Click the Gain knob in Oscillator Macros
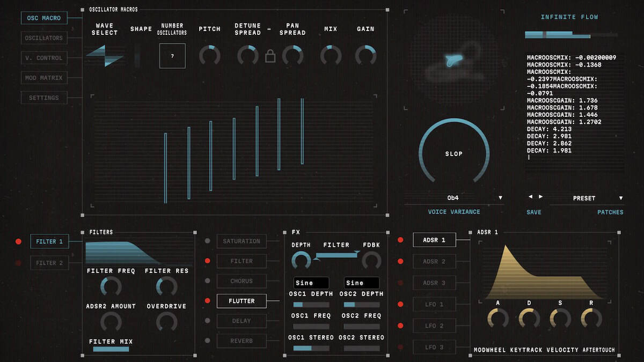This screenshot has width=644, height=362. pyautogui.click(x=365, y=55)
